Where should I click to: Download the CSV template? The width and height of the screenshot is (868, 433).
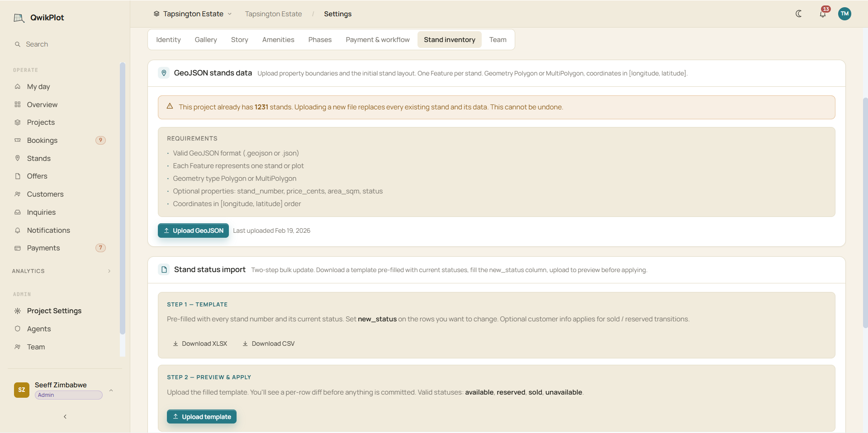269,344
